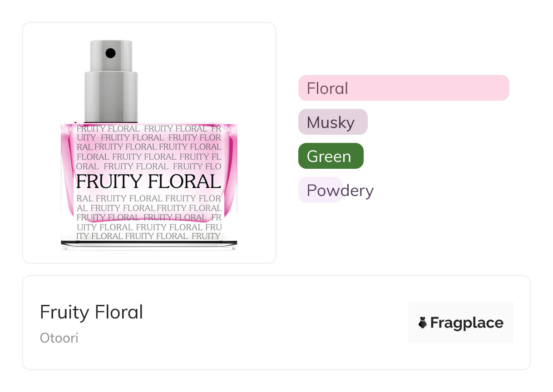Click the wide silver sprayer collar
The height and width of the screenshot is (392, 553).
coord(111,96)
